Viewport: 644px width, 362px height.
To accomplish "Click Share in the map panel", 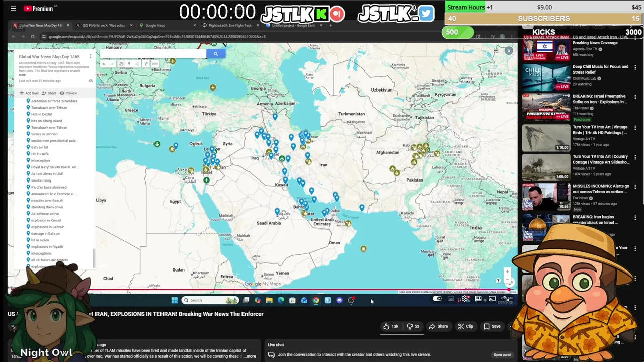I will (x=49, y=93).
